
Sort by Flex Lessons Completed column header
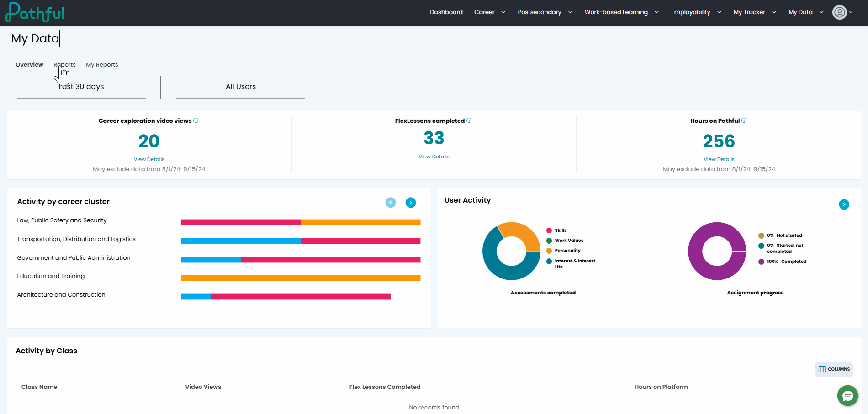385,387
